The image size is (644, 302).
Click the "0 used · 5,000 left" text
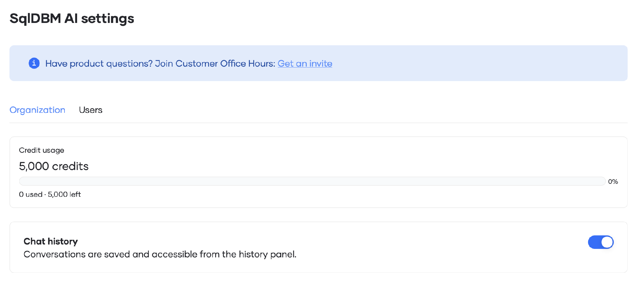pyautogui.click(x=50, y=194)
